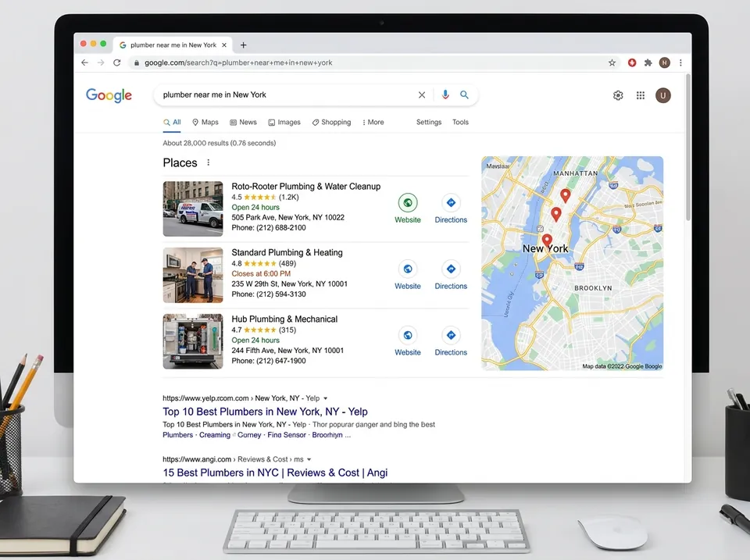Click the New York map preview
The image size is (750, 560).
click(572, 263)
